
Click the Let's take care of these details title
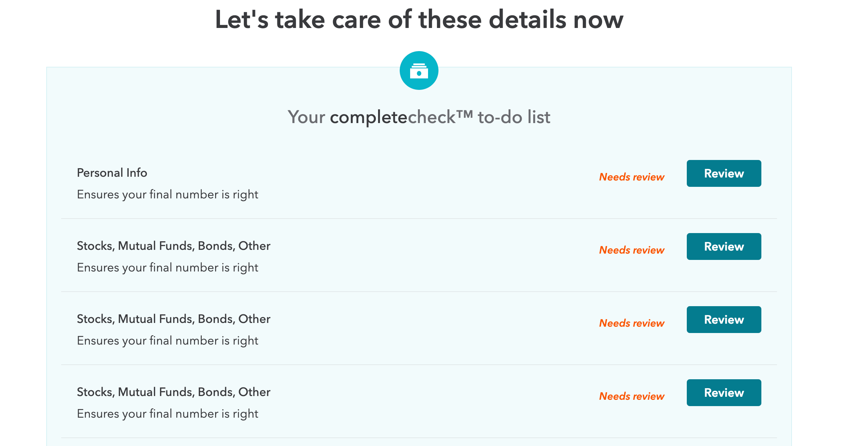coord(419,19)
